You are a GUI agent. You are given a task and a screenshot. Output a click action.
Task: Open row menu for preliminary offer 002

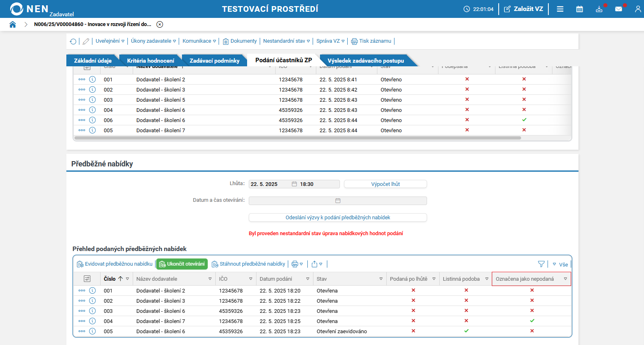tap(82, 301)
